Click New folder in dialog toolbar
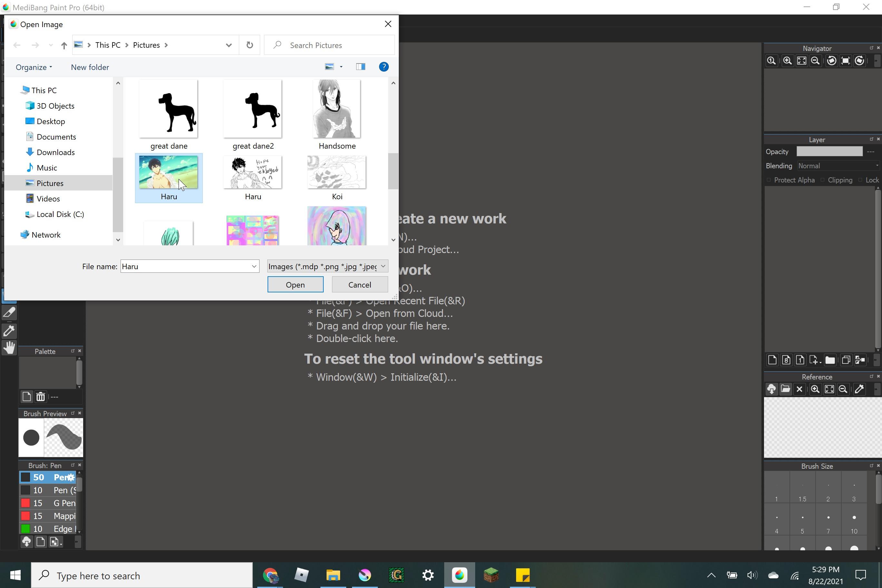882x588 pixels. [x=90, y=67]
